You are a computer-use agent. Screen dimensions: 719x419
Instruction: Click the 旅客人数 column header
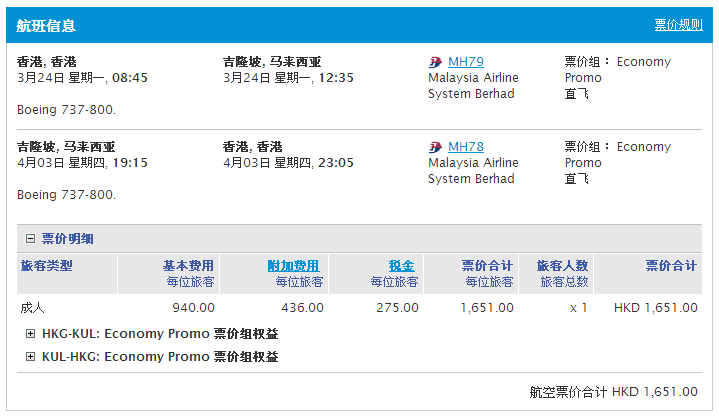(562, 266)
